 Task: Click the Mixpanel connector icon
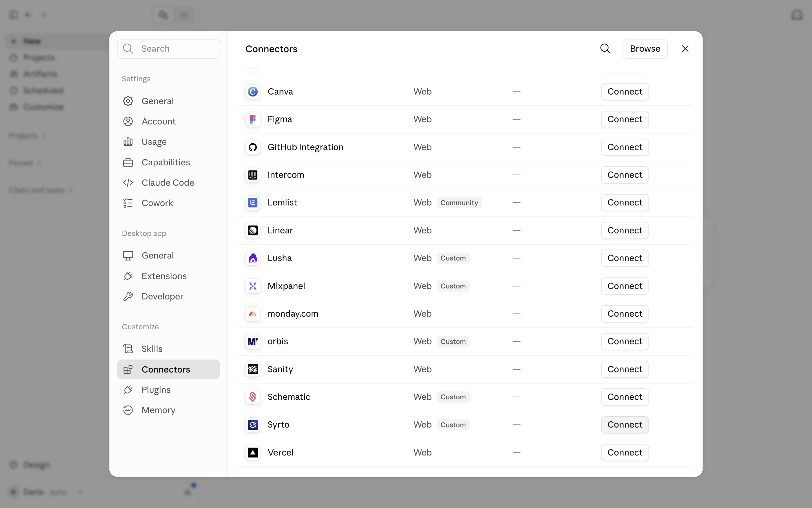(x=253, y=286)
